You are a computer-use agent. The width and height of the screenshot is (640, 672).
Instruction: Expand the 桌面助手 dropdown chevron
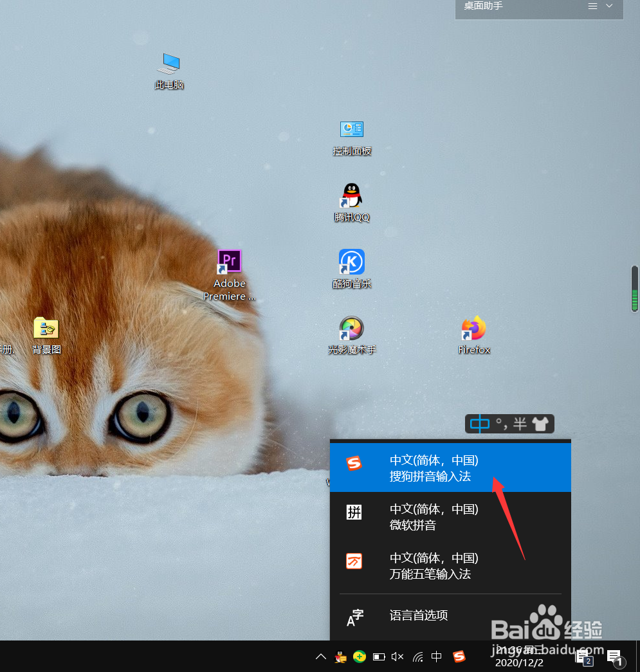pos(609,6)
